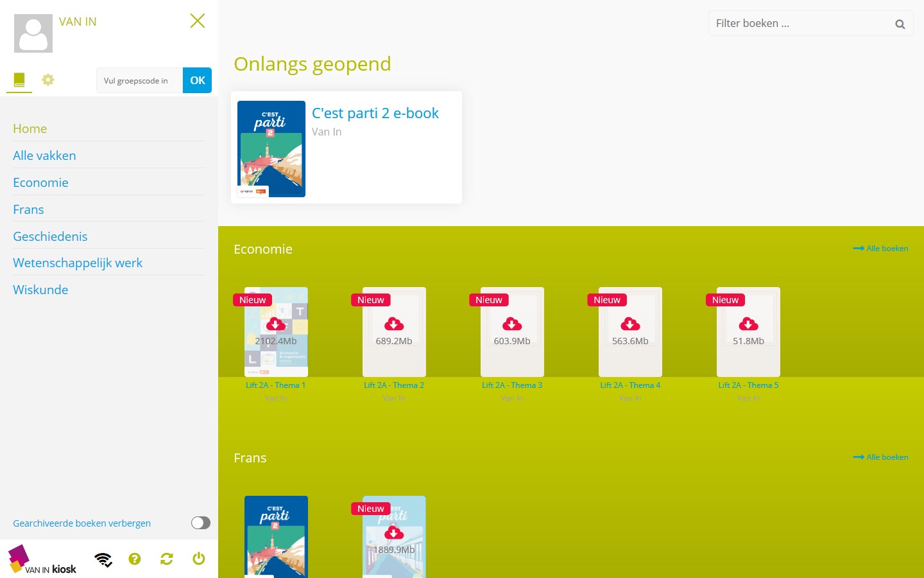This screenshot has width=924, height=578.
Task: Click Gearchiveerde boeken verbergen label
Action: point(81,523)
